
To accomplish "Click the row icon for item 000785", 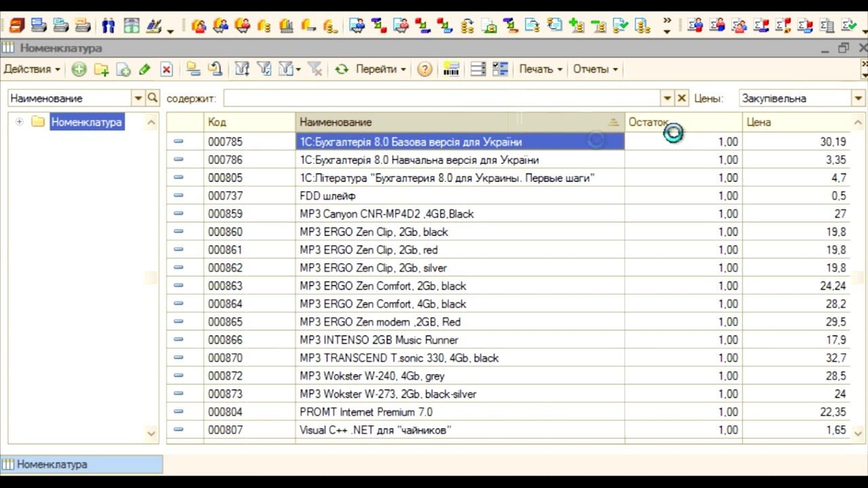I will 178,142.
